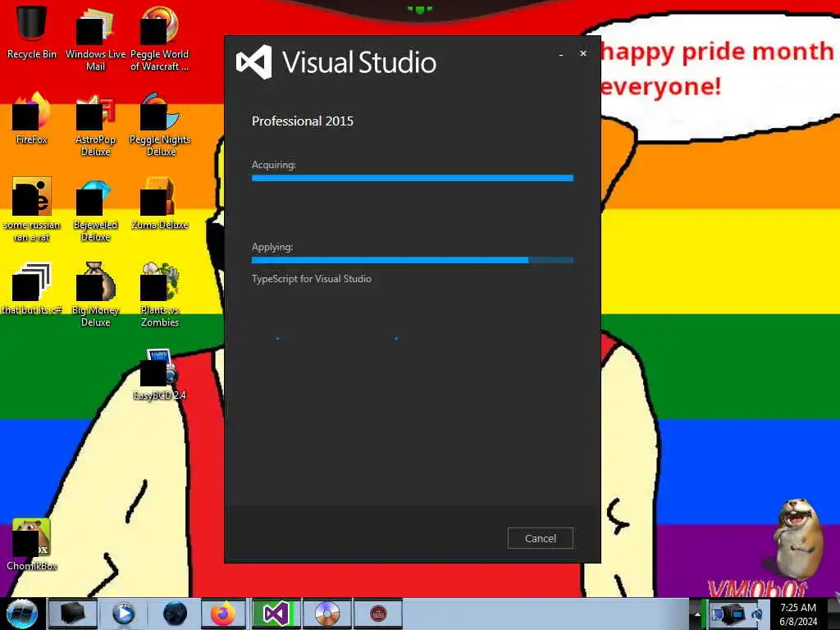Show hidden system tray icons

pyautogui.click(x=697, y=614)
